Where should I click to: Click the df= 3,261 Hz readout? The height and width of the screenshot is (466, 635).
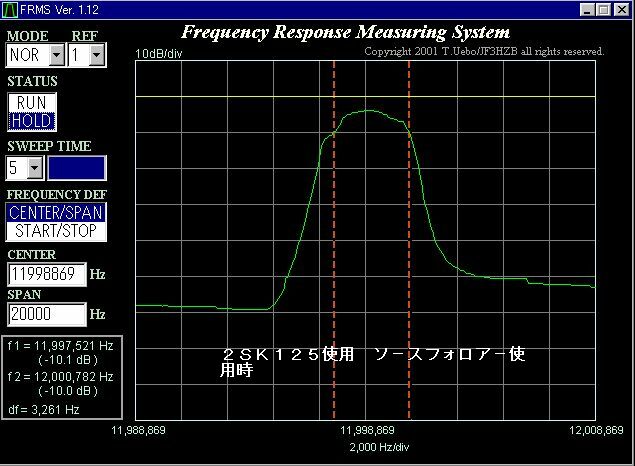point(44,409)
